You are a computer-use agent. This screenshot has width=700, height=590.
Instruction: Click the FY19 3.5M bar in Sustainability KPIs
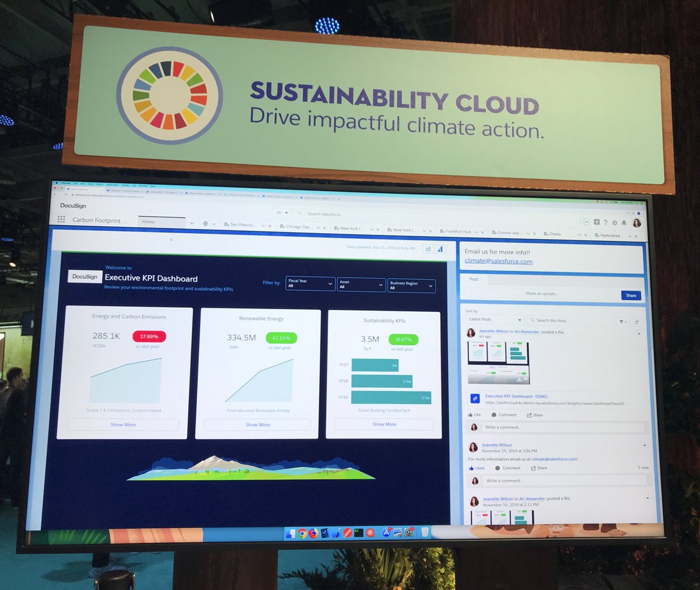click(391, 397)
